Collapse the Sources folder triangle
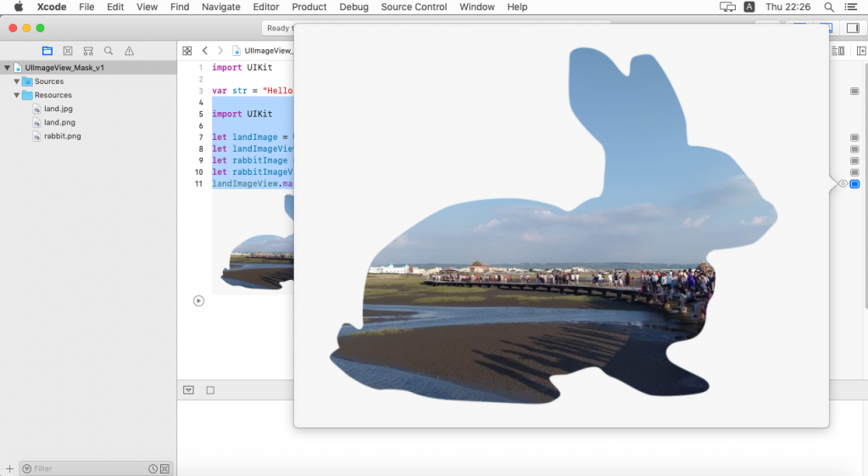This screenshot has width=868, height=476. pyautogui.click(x=17, y=81)
